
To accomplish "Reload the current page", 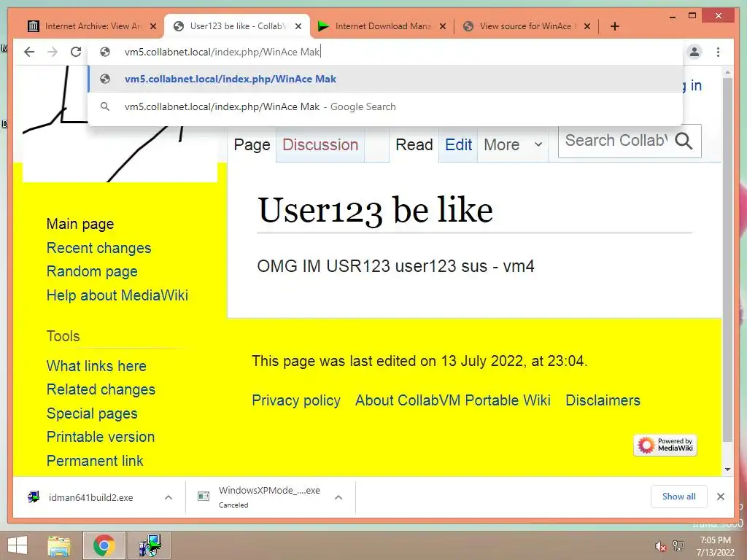I will (76, 52).
